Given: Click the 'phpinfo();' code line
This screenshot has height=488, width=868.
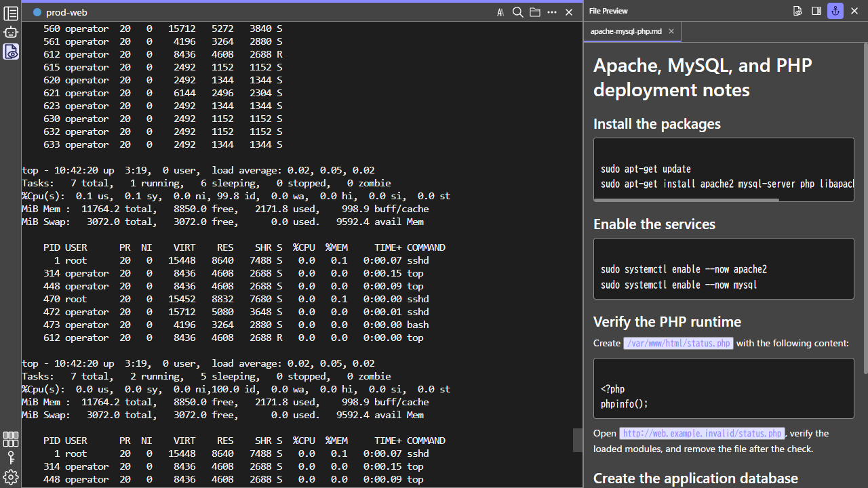Looking at the screenshot, I should point(625,404).
